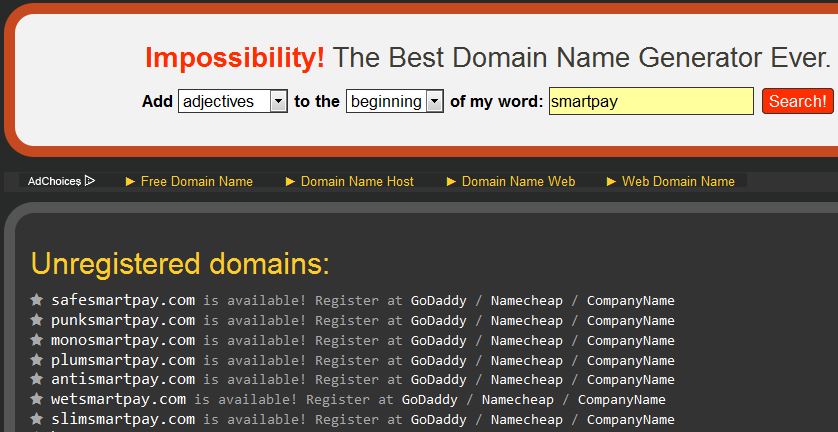This screenshot has width=838, height=432.
Task: Register wetsmartpay.com at GoDaddy
Action: [430, 400]
